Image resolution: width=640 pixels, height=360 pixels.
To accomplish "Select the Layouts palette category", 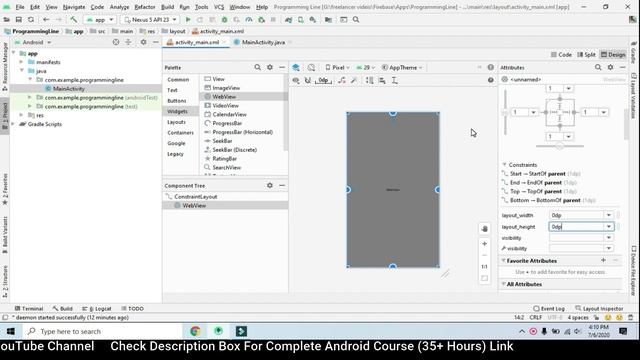I will coord(176,122).
